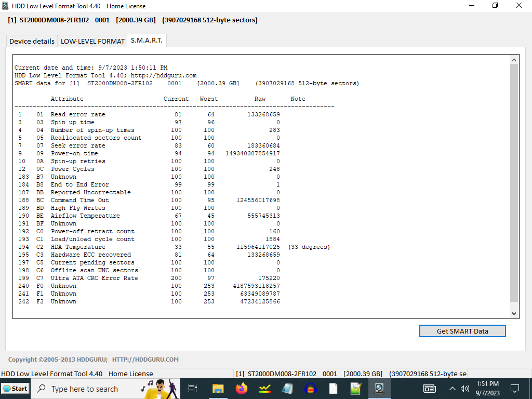Click 'Current pending sectors' attribute text
532x399 pixels.
(92, 262)
